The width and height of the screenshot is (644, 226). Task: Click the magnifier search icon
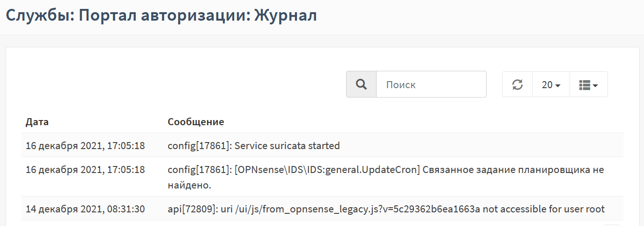click(361, 84)
